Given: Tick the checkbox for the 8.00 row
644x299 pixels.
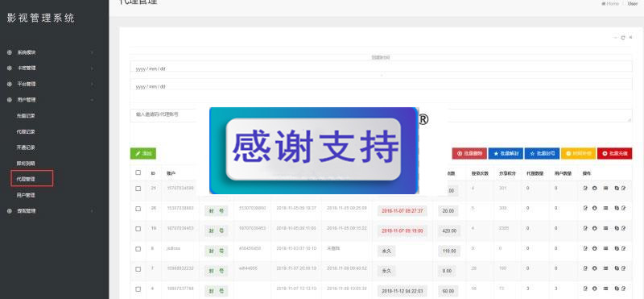Looking at the screenshot, I should pyautogui.click(x=138, y=269).
